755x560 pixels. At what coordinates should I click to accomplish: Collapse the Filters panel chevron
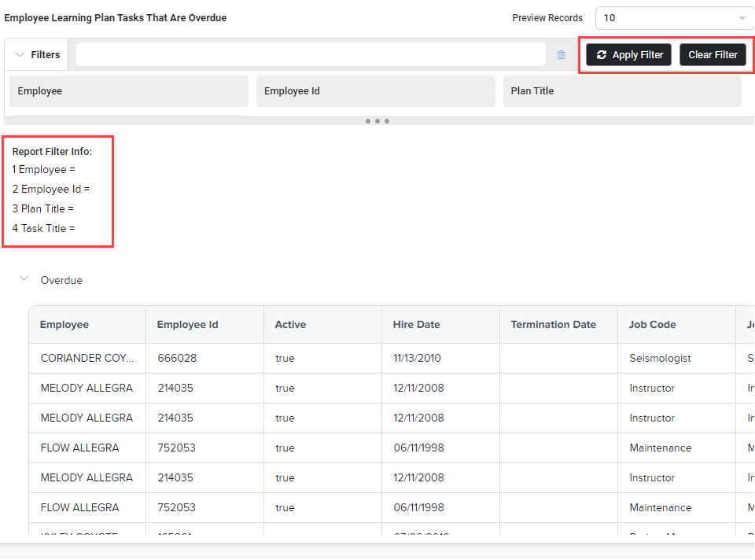(x=20, y=54)
